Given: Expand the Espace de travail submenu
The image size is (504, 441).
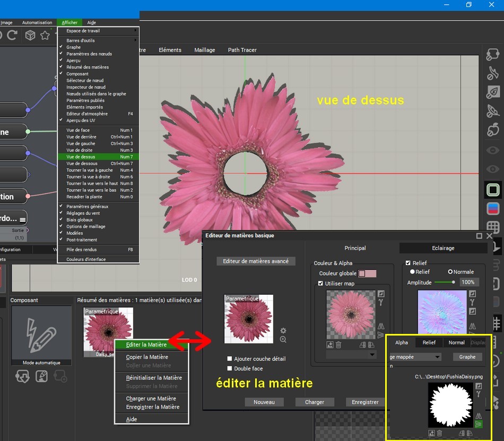Looking at the screenshot, I should point(98,31).
